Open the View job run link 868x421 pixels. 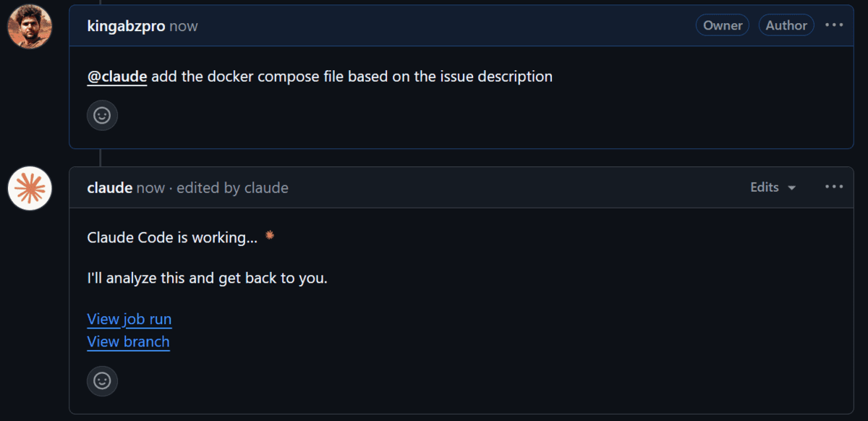tap(129, 319)
